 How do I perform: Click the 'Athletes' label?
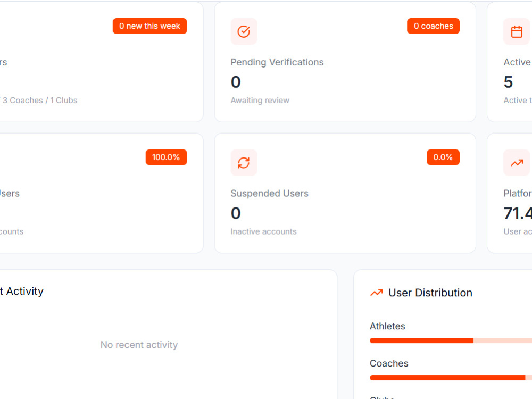coord(387,326)
